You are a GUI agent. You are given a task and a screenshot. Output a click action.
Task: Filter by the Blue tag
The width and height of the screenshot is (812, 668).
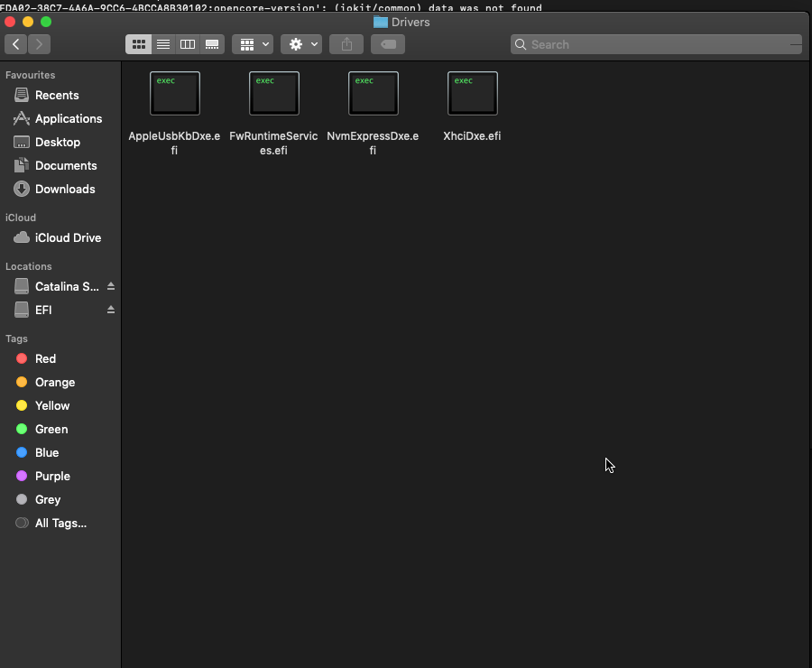[x=60, y=452]
